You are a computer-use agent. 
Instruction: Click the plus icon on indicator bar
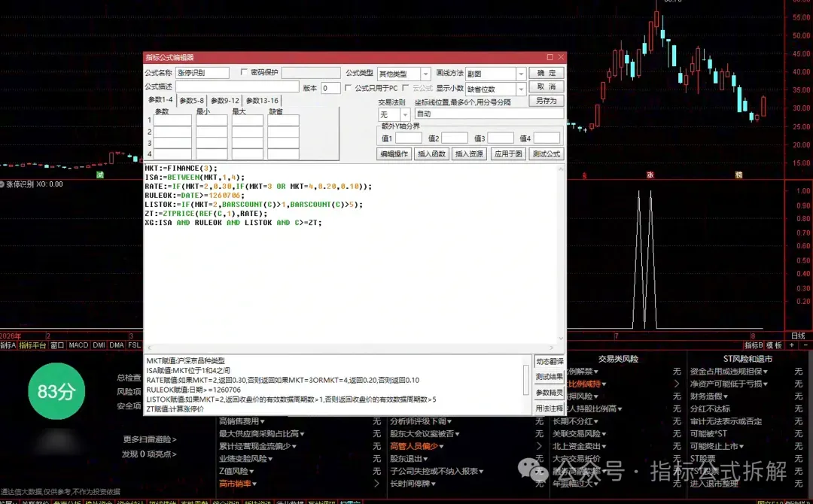(x=792, y=345)
